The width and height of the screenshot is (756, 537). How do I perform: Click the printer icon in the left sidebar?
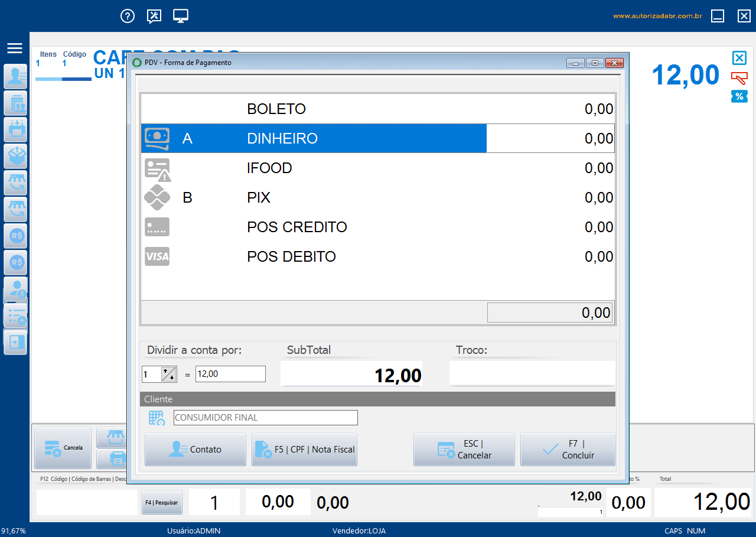click(x=15, y=129)
